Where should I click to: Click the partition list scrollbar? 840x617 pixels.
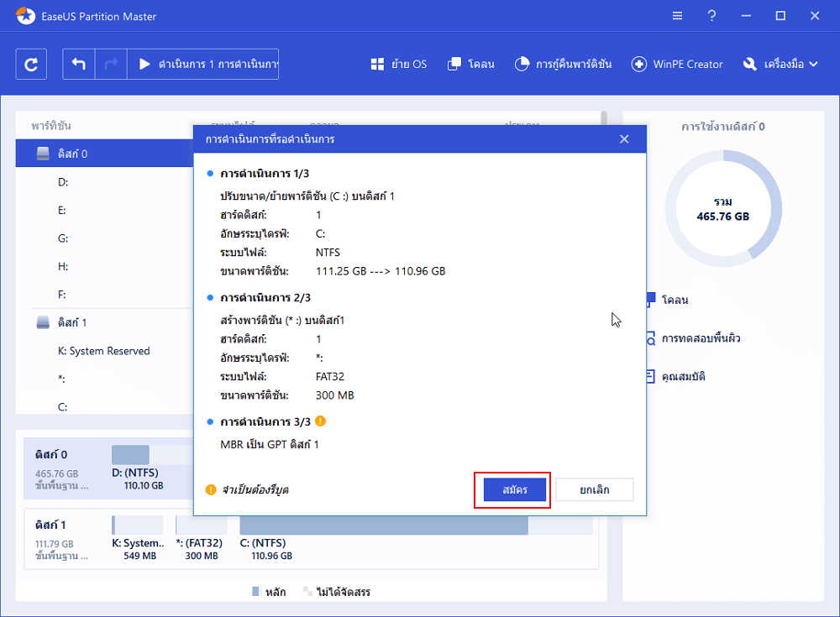pyautogui.click(x=604, y=118)
